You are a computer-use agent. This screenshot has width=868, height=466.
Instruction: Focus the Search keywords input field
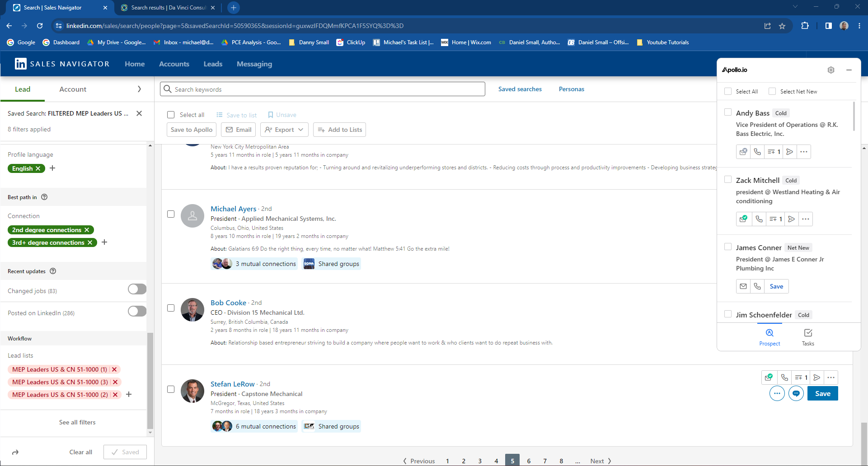click(323, 89)
